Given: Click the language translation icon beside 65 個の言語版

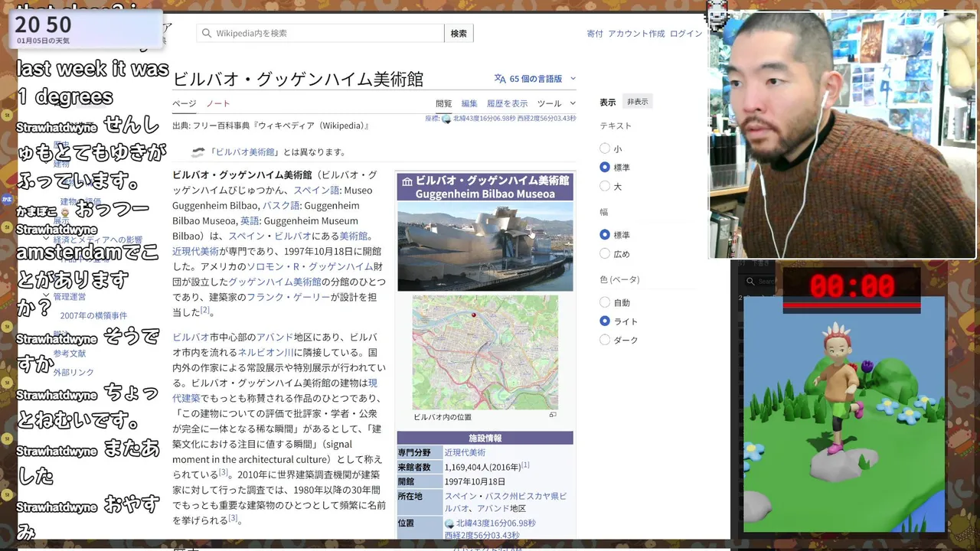Looking at the screenshot, I should [500, 78].
